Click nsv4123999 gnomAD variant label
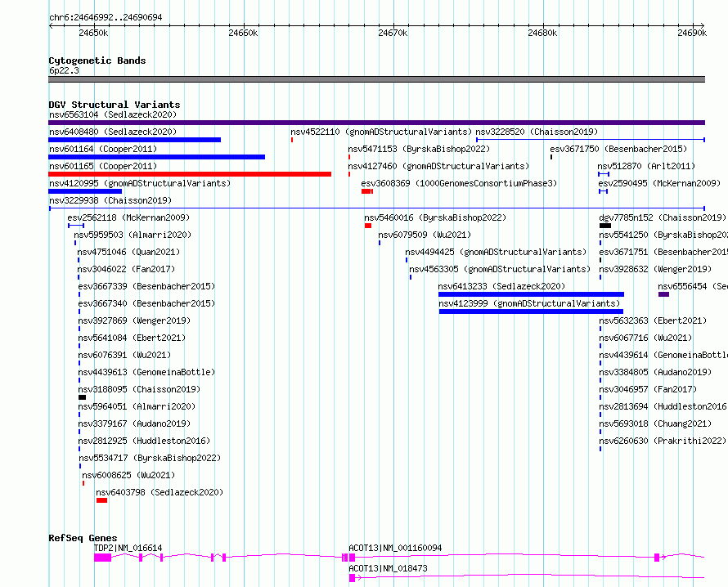 [x=529, y=303]
